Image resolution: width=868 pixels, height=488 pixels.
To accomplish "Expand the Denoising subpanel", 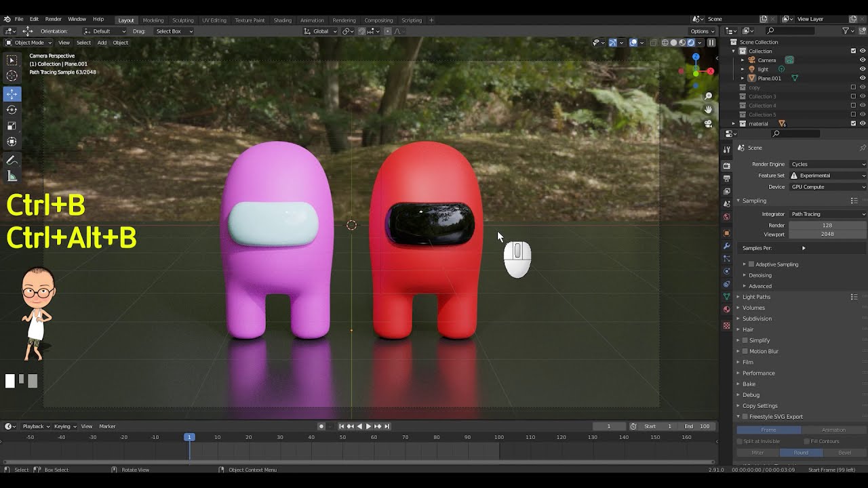I will pos(759,275).
